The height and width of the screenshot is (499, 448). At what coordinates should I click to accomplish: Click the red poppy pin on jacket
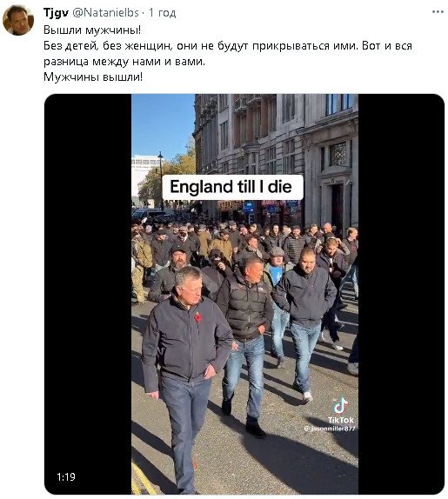[198, 317]
